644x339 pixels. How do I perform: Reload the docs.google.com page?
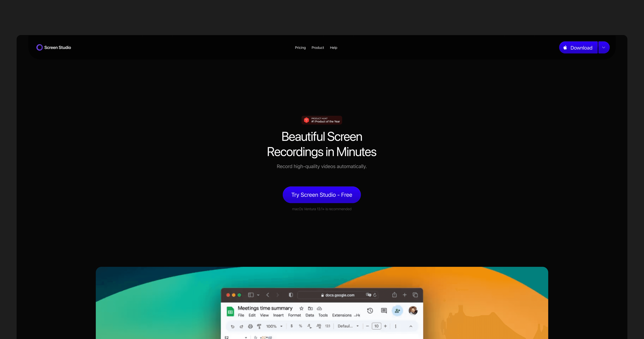[375, 295]
